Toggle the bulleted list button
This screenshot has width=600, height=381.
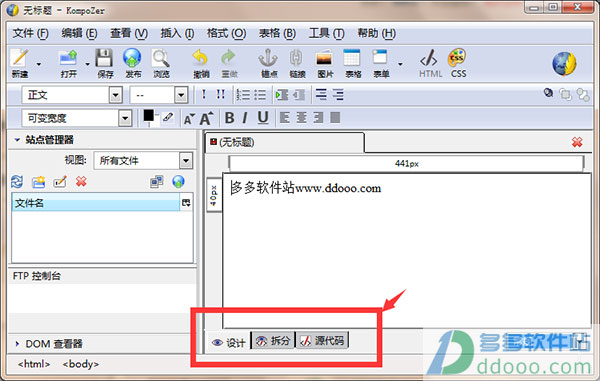(x=260, y=94)
